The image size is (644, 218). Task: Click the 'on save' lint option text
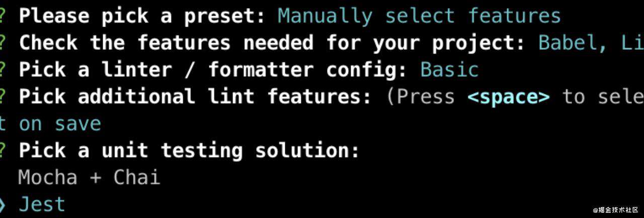[60, 124]
